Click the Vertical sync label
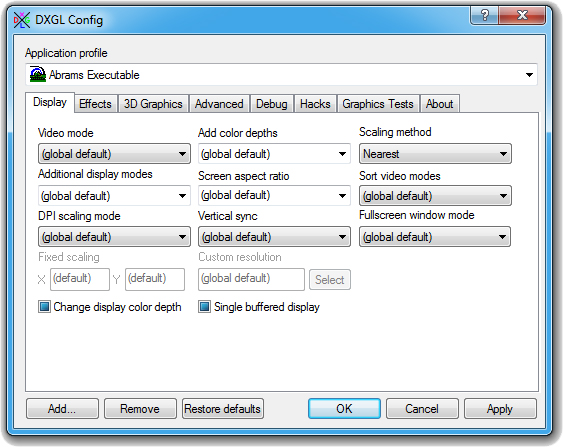This screenshot has height=447, width=563. 228,216
